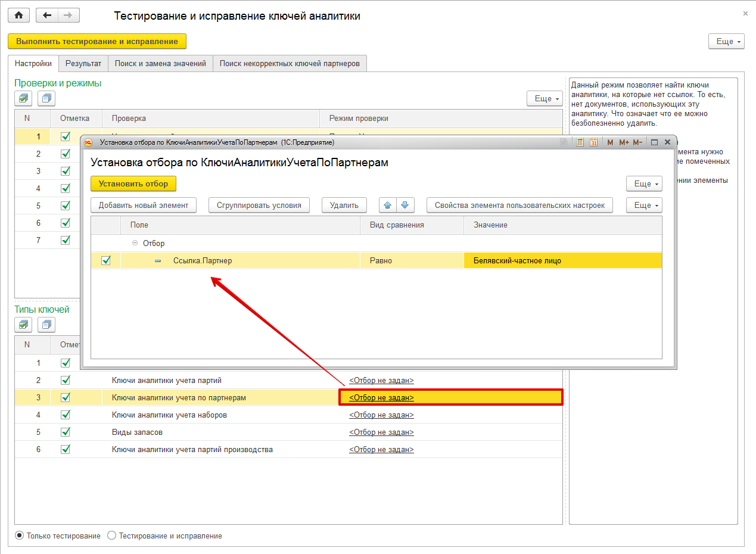
Task: Open filter link for Ключи аналитики учета партий
Action: tap(381, 380)
